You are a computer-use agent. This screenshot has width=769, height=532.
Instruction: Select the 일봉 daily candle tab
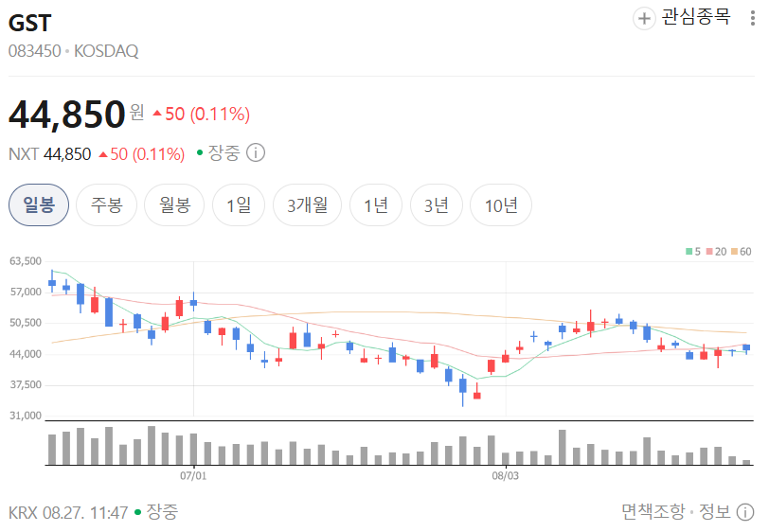click(x=39, y=205)
